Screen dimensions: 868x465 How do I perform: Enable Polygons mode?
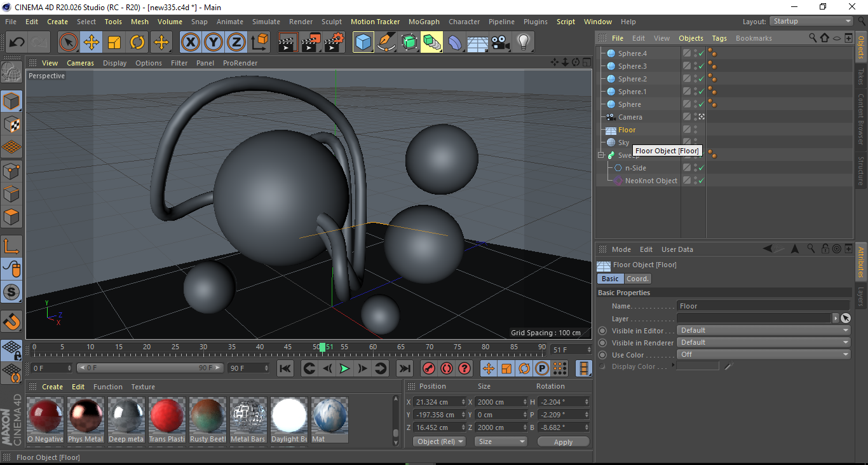point(11,216)
